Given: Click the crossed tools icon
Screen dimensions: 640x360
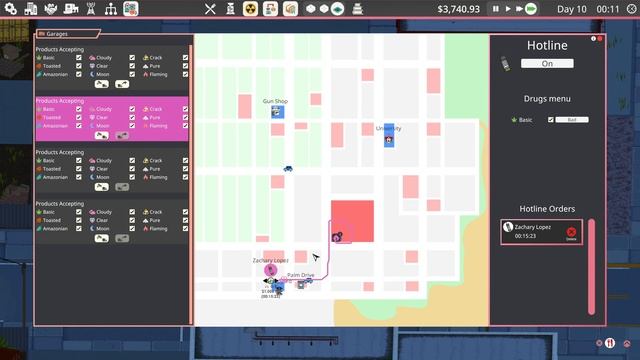Looking at the screenshot, I should tap(210, 9).
